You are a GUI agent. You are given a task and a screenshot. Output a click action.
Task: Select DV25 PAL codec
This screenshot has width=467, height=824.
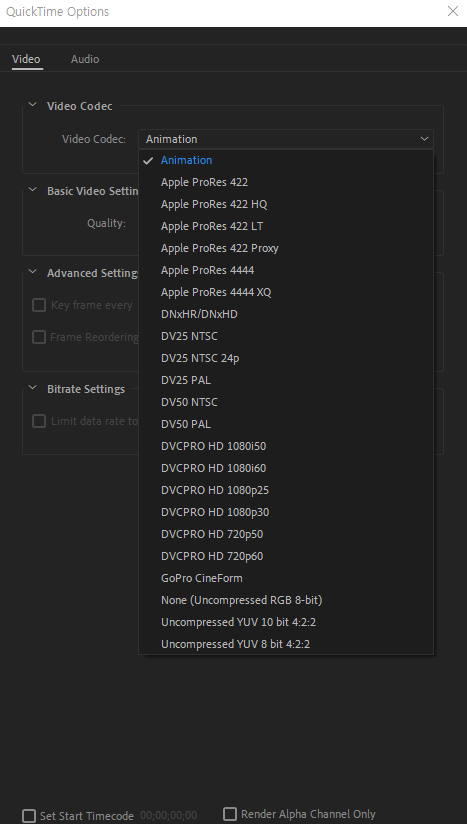(286, 380)
